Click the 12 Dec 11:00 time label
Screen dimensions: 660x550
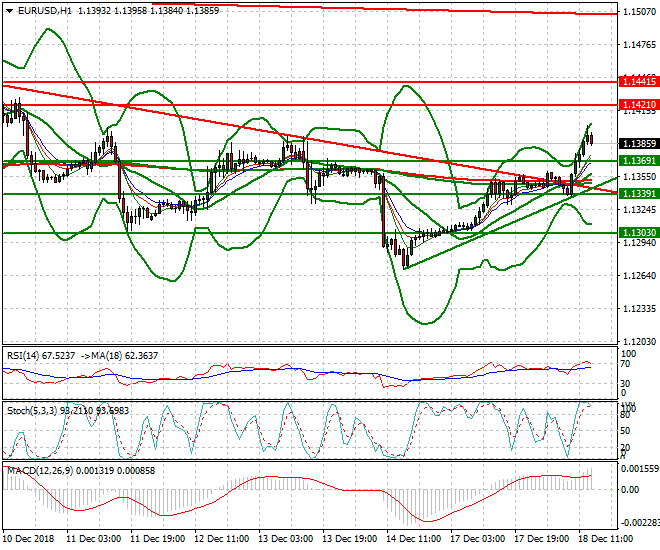[222, 539]
